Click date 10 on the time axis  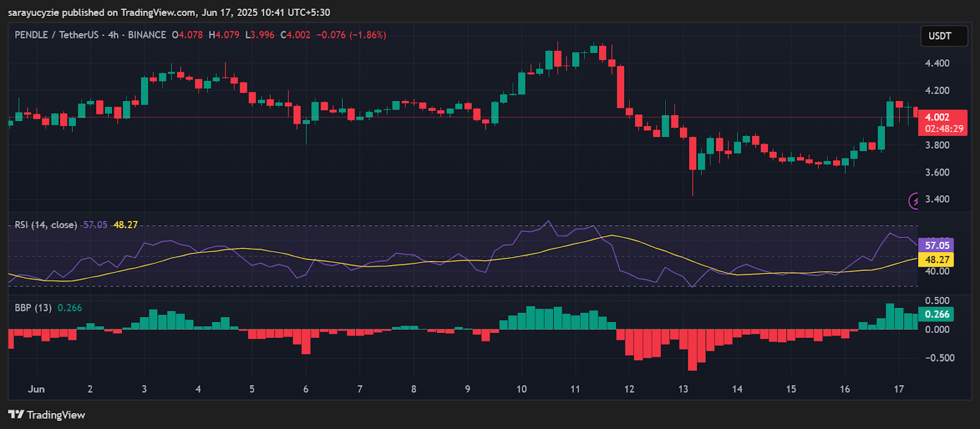(x=521, y=389)
